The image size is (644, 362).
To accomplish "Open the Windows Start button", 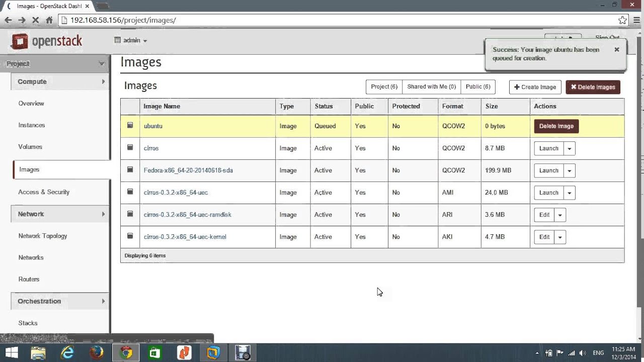I will pyautogui.click(x=11, y=352).
